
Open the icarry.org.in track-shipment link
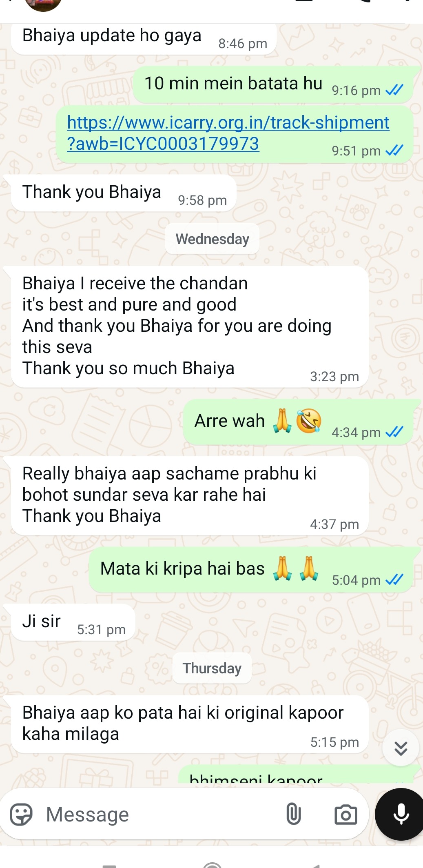pyautogui.click(x=228, y=133)
